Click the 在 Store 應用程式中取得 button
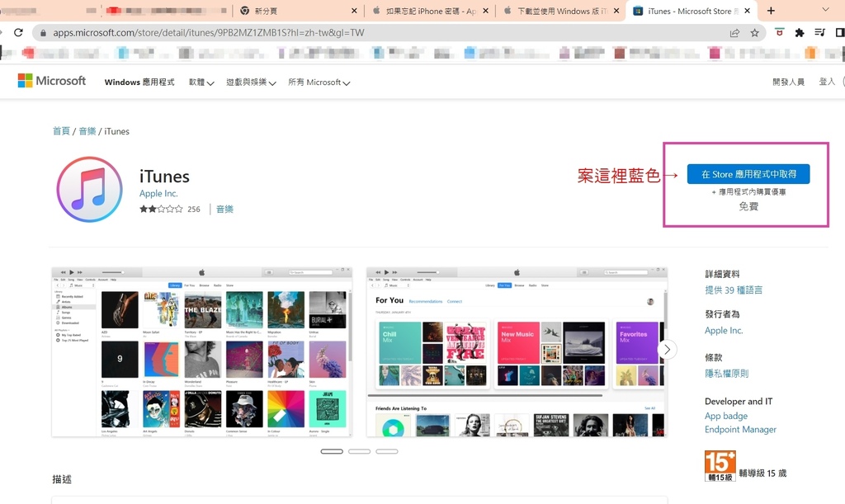Image resolution: width=845 pixels, height=504 pixels. (x=748, y=174)
